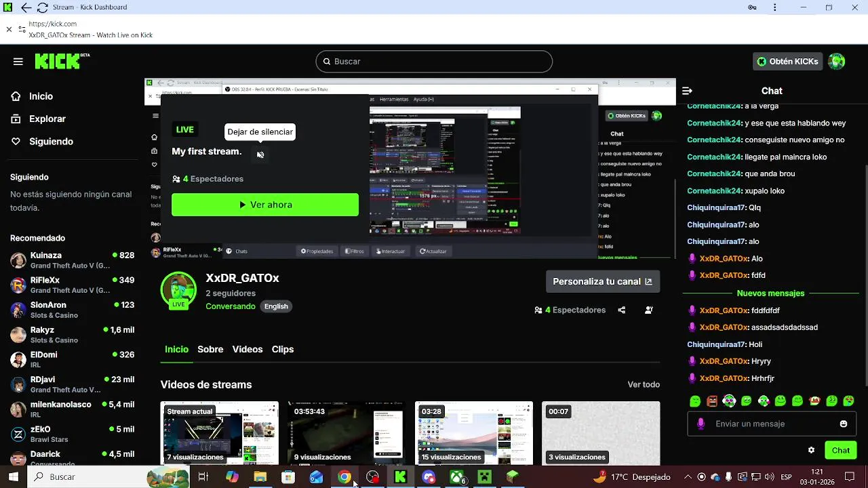Switch to the Clips tab

coord(283,349)
